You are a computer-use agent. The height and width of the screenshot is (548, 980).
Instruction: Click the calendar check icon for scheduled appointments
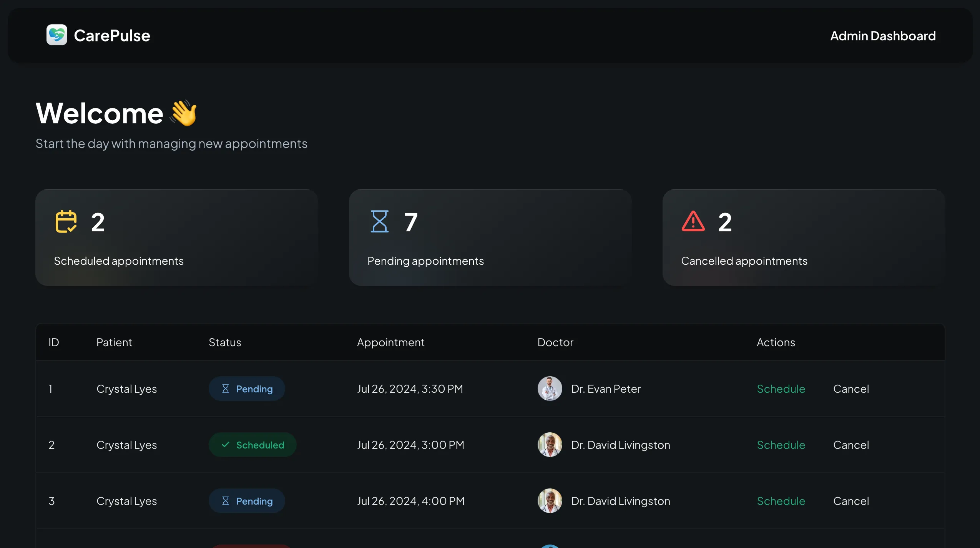(66, 221)
